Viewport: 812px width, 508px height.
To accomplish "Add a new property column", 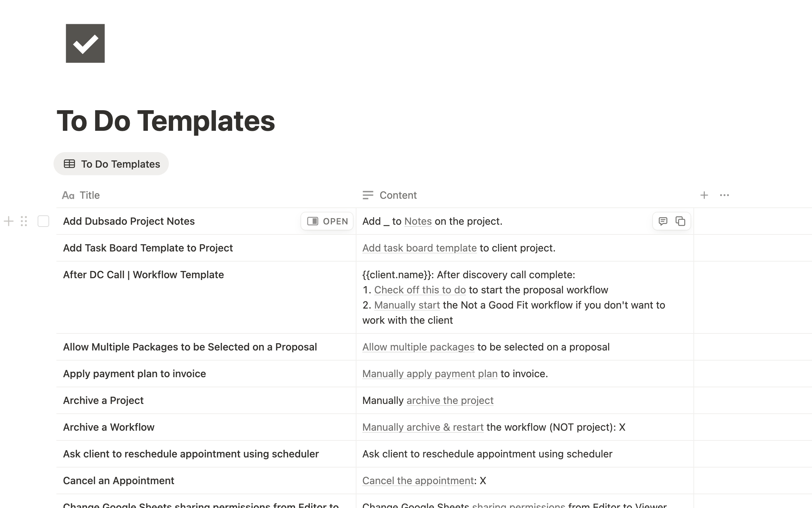I will coord(704,195).
